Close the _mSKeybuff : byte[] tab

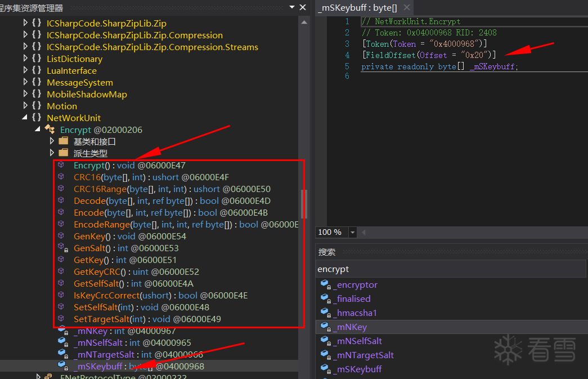point(406,7)
